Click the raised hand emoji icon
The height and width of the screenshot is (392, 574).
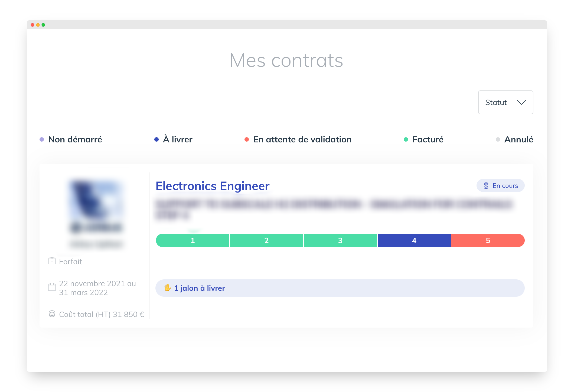(x=168, y=288)
